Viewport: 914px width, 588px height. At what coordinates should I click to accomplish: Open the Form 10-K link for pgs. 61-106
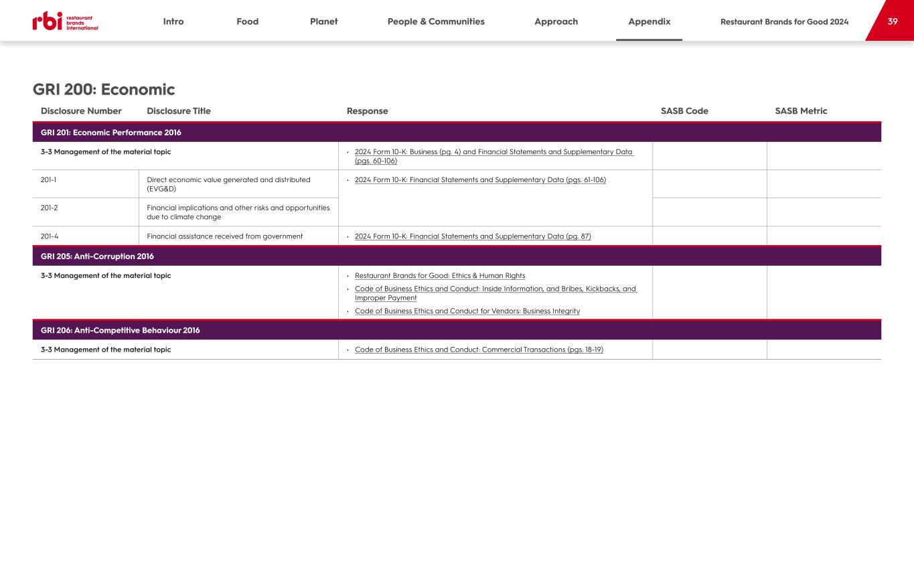480,180
